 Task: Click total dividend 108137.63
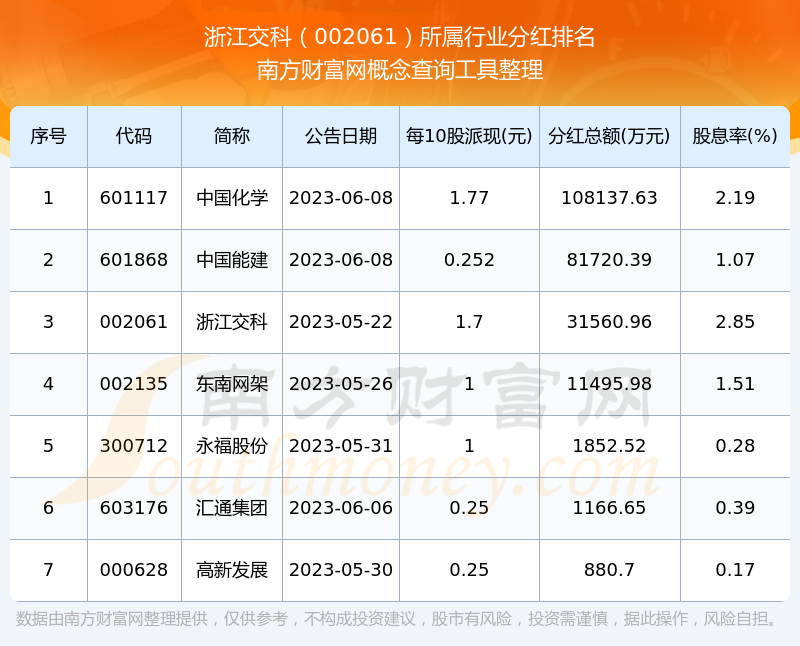(609, 198)
